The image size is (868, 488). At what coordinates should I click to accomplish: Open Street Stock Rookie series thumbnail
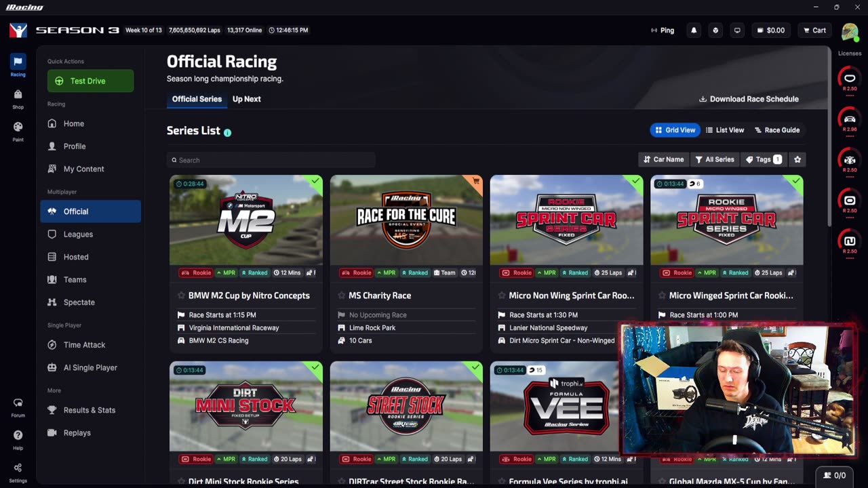point(406,407)
